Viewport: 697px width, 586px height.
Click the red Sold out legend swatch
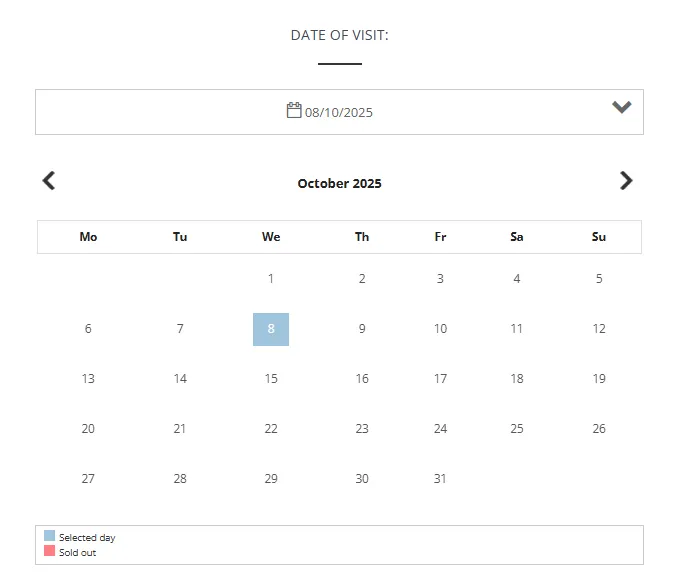pos(50,551)
